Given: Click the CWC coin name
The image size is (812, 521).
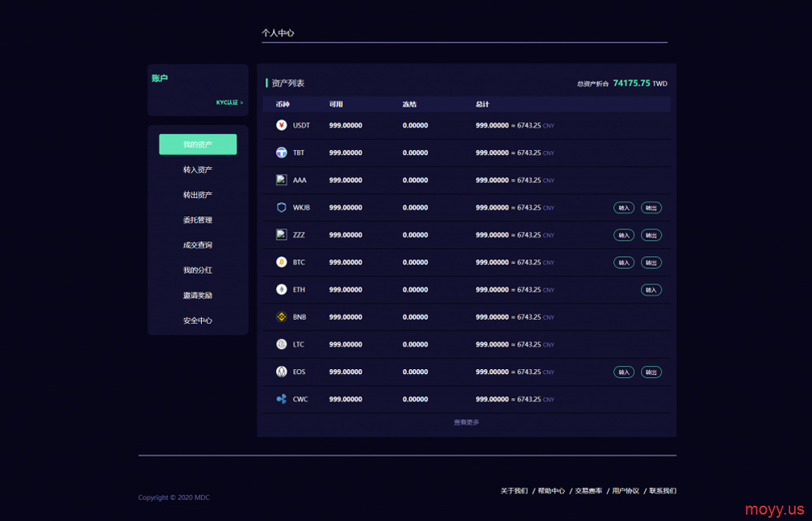Looking at the screenshot, I should (300, 399).
